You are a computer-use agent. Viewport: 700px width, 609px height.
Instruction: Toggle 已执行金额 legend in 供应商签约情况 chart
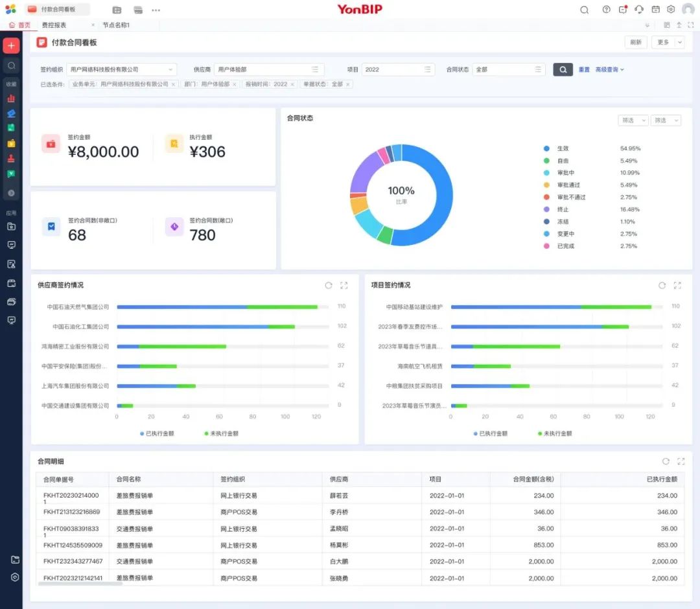[157, 433]
